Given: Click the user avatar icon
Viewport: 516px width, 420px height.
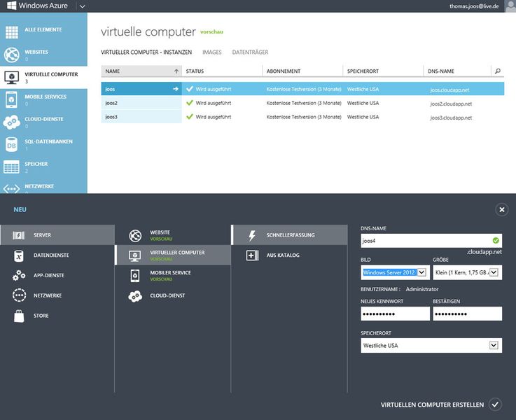Looking at the screenshot, I should [510, 6].
